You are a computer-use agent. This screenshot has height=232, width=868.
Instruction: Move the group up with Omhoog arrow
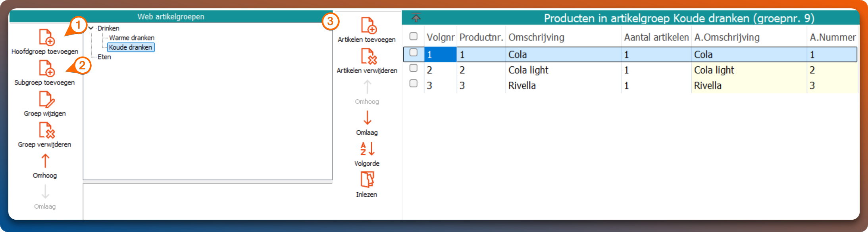[45, 161]
